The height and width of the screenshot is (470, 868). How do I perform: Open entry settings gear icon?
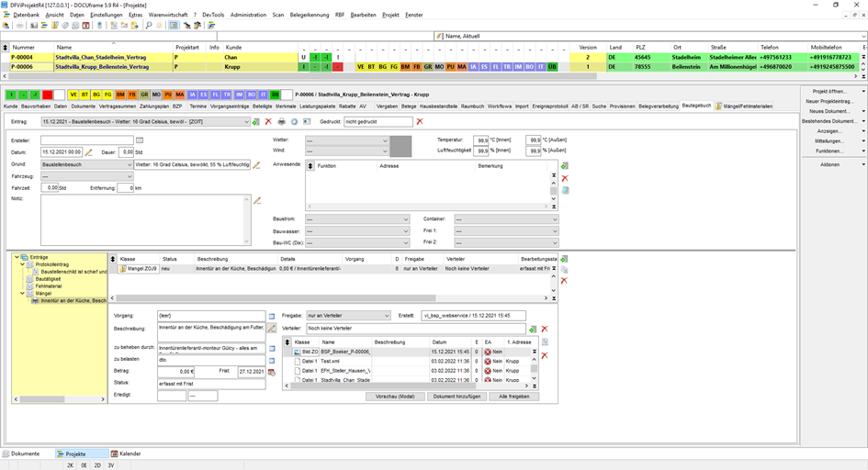click(295, 122)
